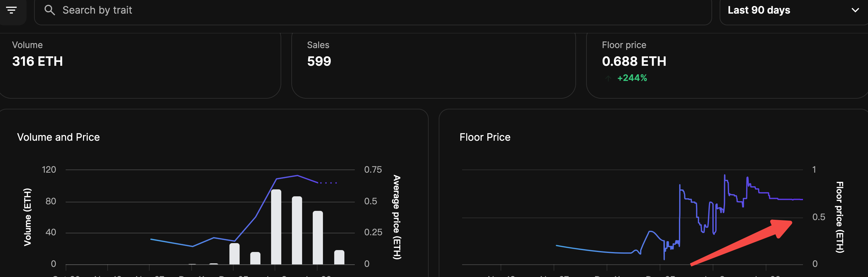This screenshot has height=277, width=868.
Task: Expand time range using chevron arrow
Action: click(x=855, y=10)
